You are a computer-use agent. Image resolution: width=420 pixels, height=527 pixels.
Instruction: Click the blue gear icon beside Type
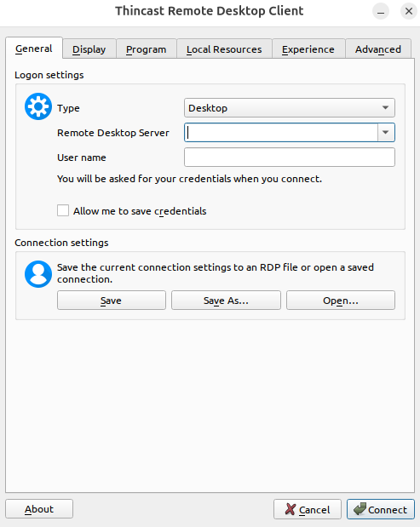(38, 106)
